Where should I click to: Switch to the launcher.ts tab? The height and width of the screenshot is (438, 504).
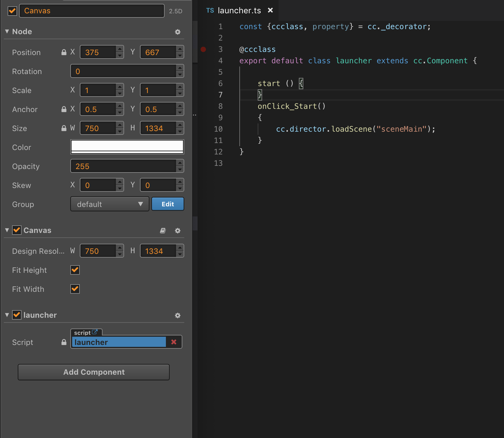click(239, 11)
